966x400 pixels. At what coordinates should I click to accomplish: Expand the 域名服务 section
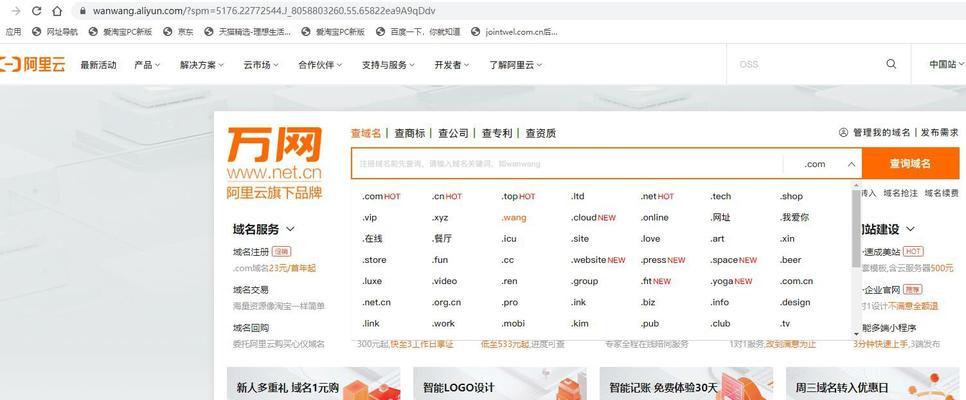coord(264,229)
